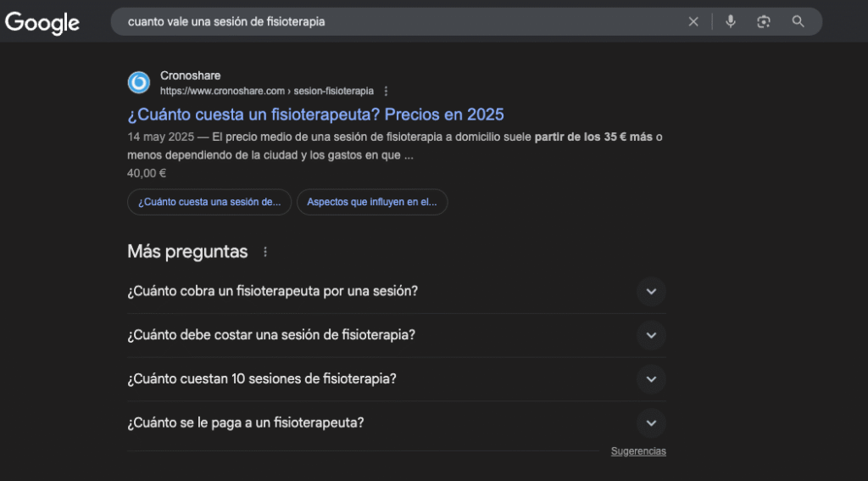Open the Sugerencias feedback link
The image size is (868, 481).
[x=638, y=451]
